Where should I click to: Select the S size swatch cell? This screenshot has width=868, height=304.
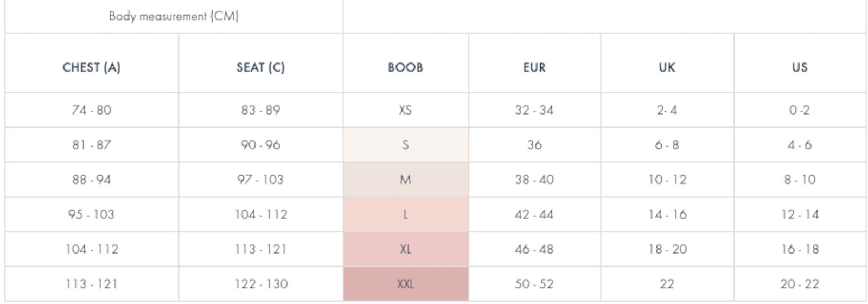click(x=405, y=145)
